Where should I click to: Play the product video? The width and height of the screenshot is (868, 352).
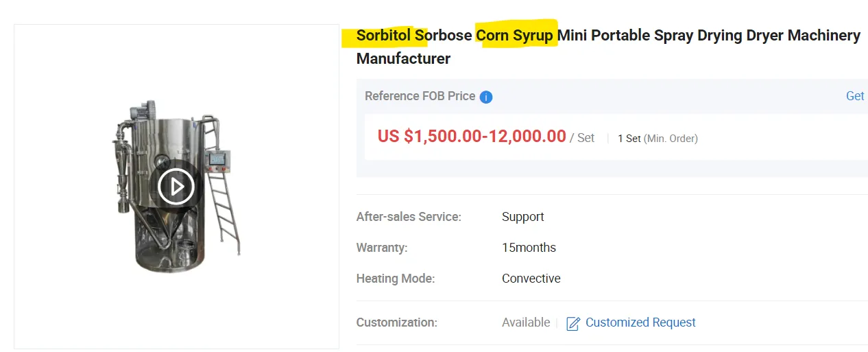(176, 186)
